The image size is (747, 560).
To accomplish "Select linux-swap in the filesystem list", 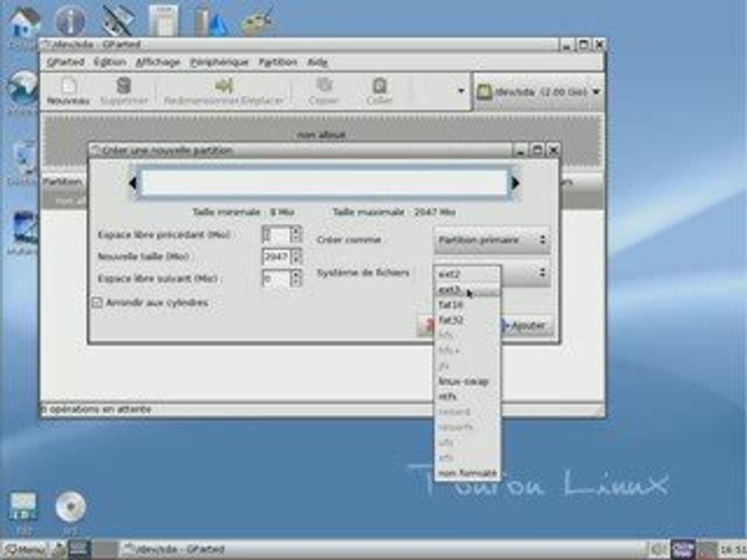I will (x=468, y=381).
